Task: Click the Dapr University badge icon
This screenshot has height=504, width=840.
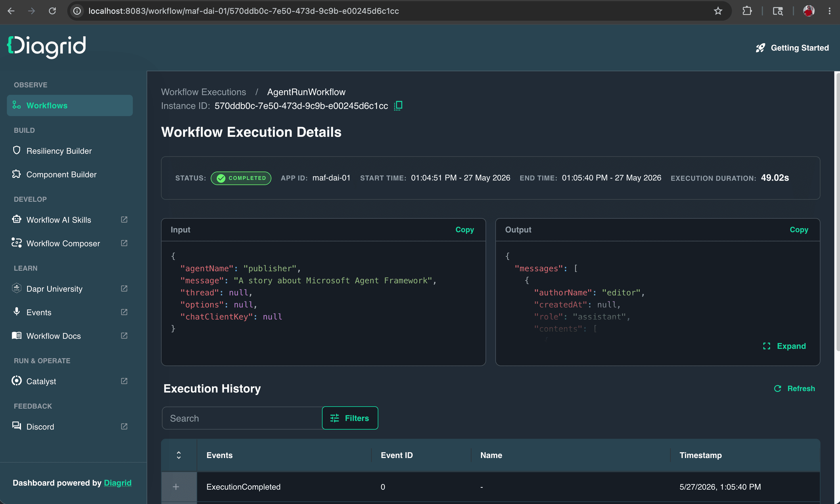Action: (x=16, y=288)
